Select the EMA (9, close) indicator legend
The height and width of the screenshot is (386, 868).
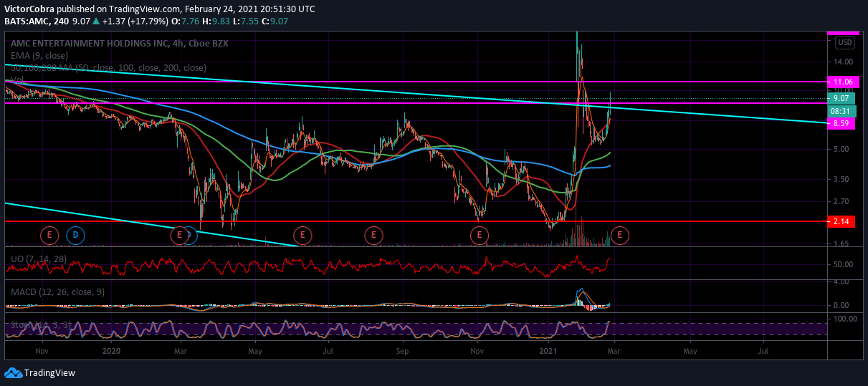39,55
